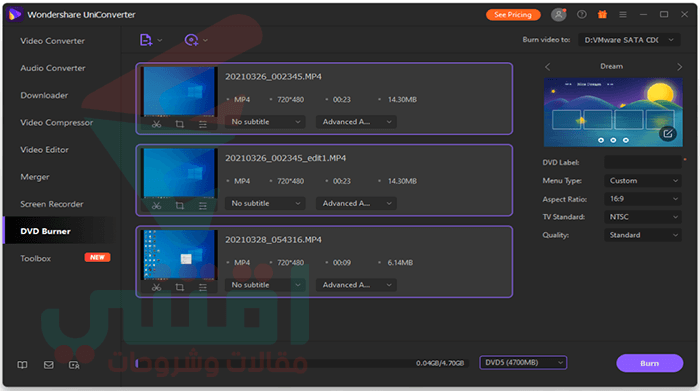The width and height of the screenshot is (700, 391).
Task: Open the user account icon
Action: click(558, 15)
